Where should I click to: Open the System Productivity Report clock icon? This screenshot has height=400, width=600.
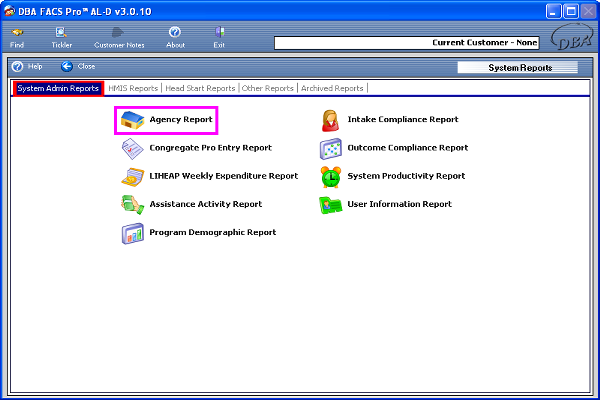tap(331, 176)
